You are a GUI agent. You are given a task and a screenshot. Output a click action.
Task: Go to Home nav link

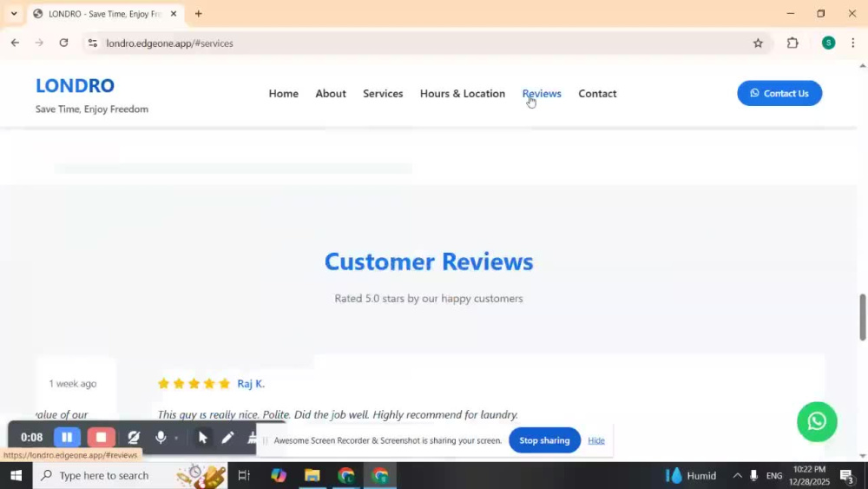point(284,94)
